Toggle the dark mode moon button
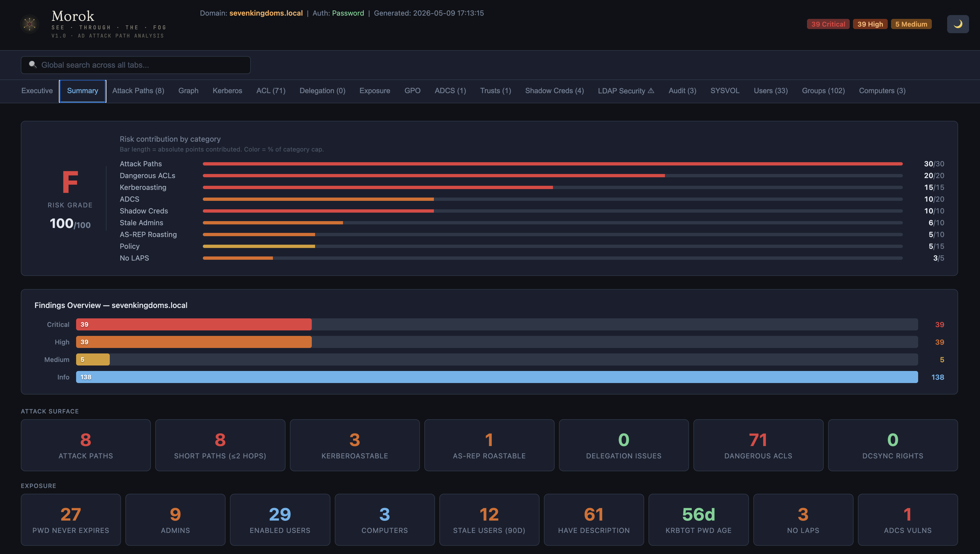The image size is (980, 554). pyautogui.click(x=958, y=24)
